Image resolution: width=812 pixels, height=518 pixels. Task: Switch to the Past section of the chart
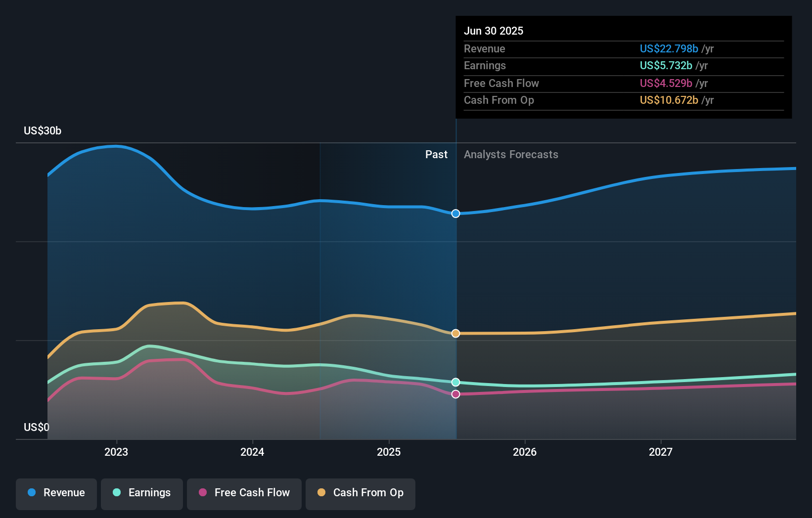(x=436, y=154)
